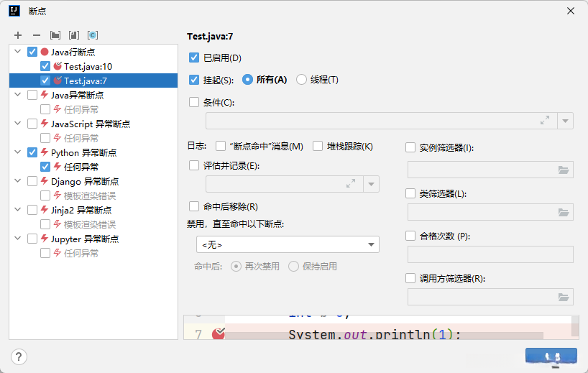Click the blue confirm button at bottom right
The image size is (588, 373).
pos(551,356)
